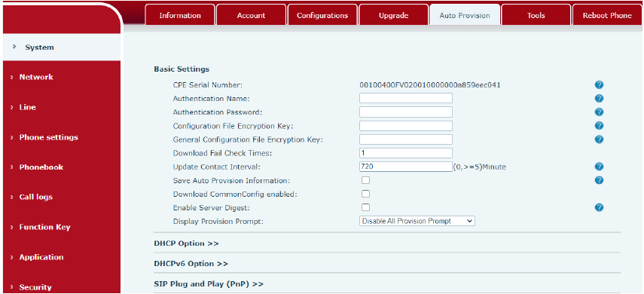Image resolution: width=644 pixels, height=294 pixels.
Task: Enable Save Auto Provision Information checkbox
Action: (x=365, y=180)
